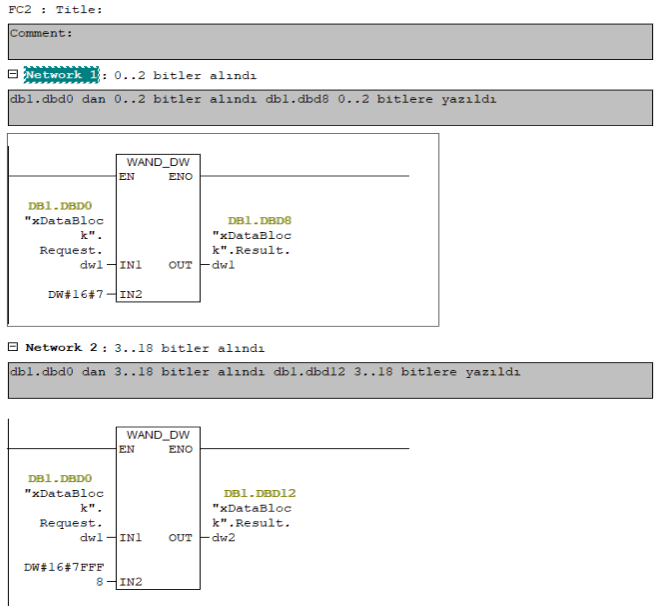Click DB1.DBD8 output address label
The width and height of the screenshot is (657, 606).
(x=259, y=220)
